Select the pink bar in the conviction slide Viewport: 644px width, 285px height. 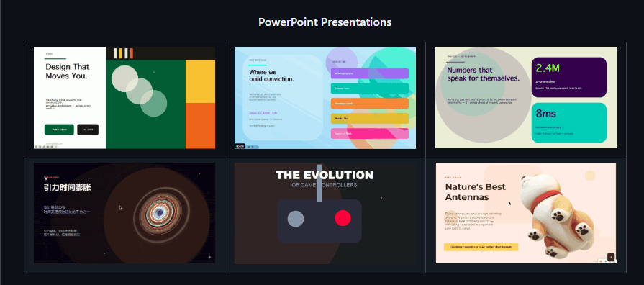coord(370,134)
